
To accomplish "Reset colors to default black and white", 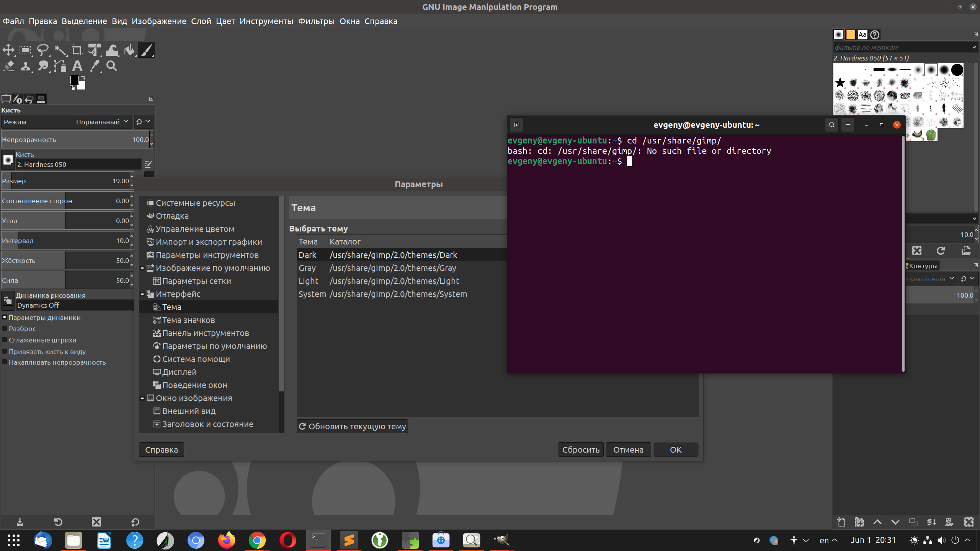I will (x=72, y=88).
